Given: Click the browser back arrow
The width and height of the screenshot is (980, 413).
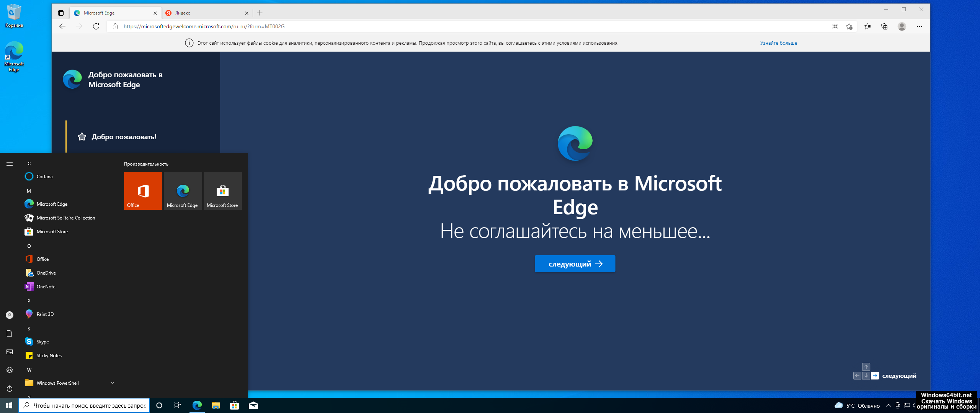Looking at the screenshot, I should click(62, 26).
